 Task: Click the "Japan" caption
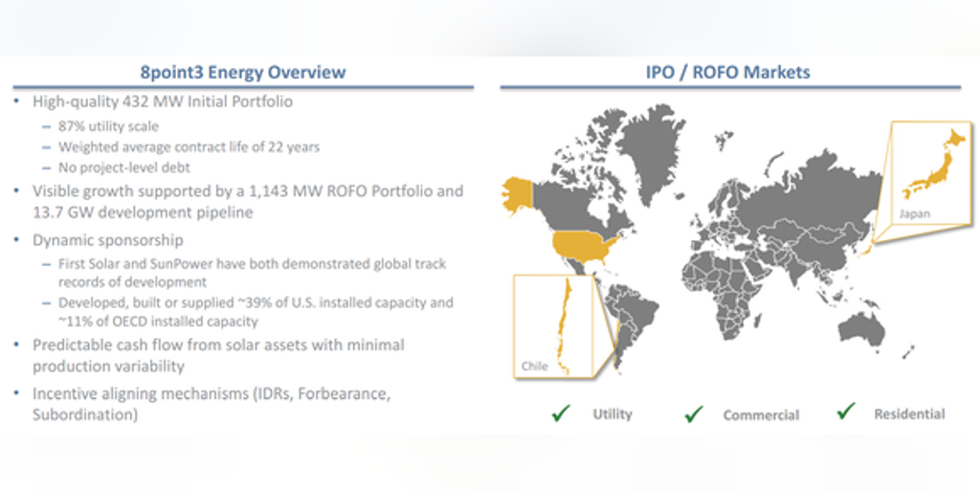tap(914, 213)
